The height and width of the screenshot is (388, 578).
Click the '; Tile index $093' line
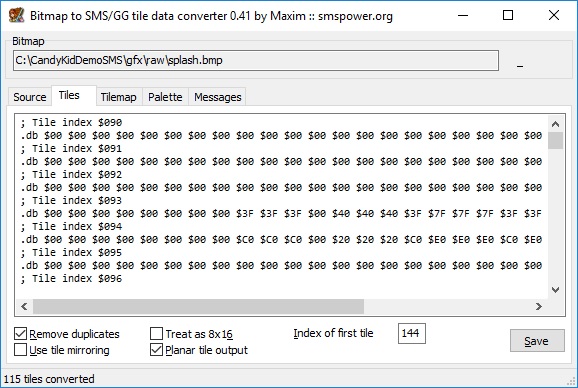[71, 200]
